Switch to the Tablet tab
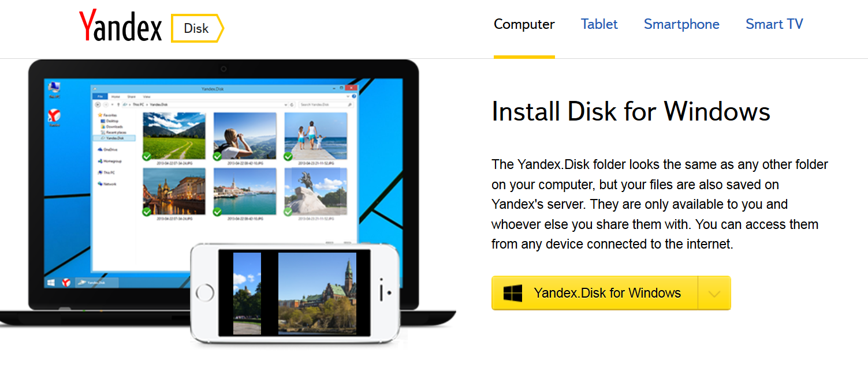This screenshot has width=868, height=372. tap(599, 24)
